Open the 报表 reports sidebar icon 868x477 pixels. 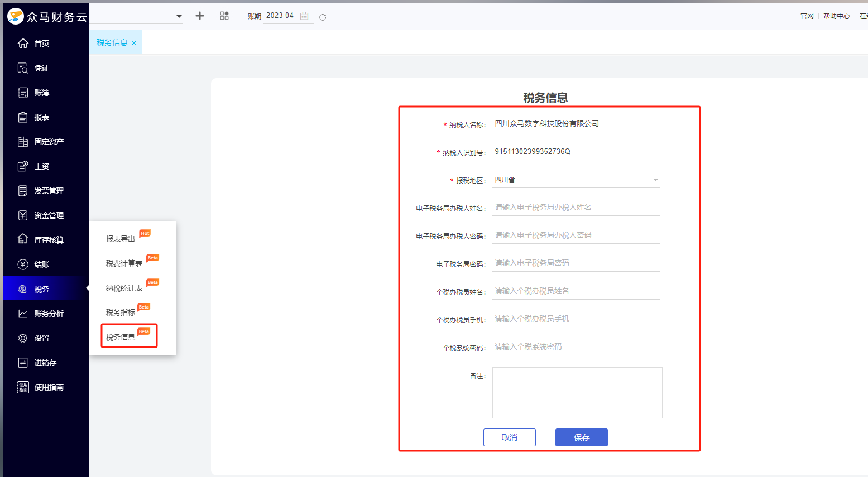coord(23,117)
